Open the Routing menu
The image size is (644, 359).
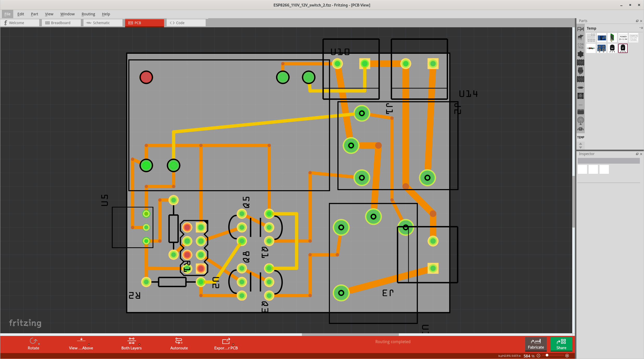coord(88,14)
